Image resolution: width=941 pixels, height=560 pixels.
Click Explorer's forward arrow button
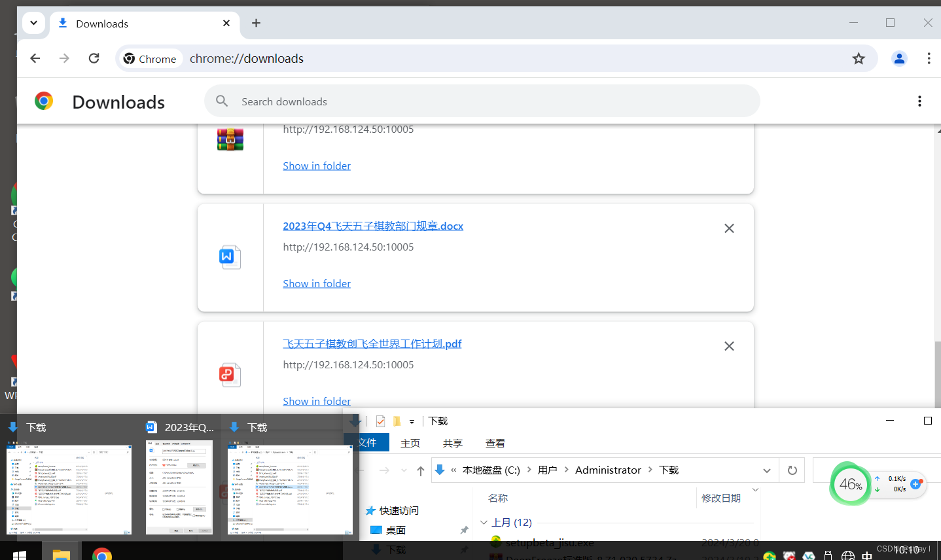[384, 470]
